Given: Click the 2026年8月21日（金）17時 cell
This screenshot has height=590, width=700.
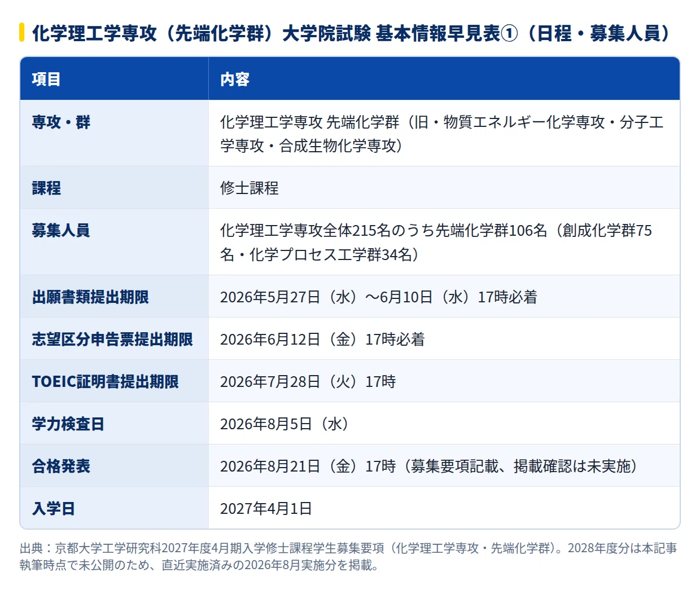Looking at the screenshot, I should [444, 465].
